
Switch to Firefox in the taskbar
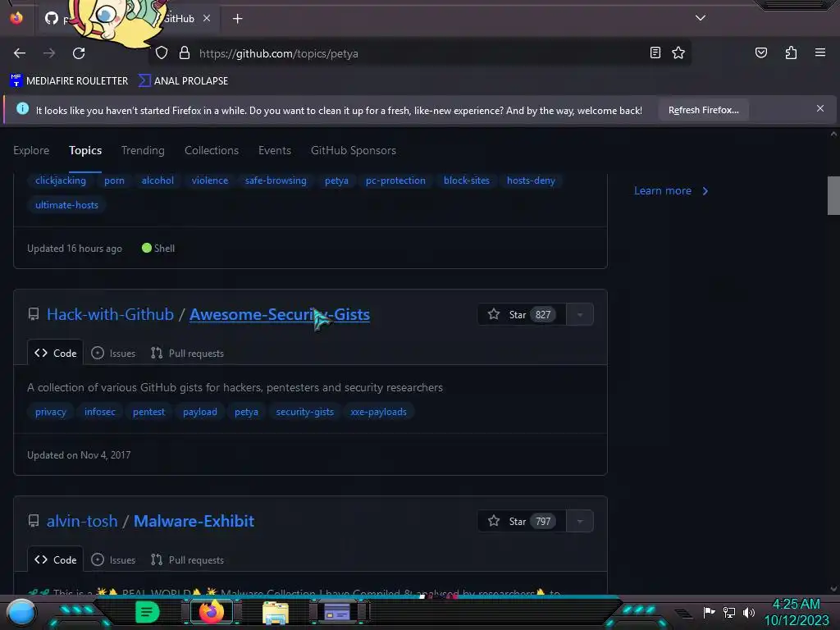point(211,611)
